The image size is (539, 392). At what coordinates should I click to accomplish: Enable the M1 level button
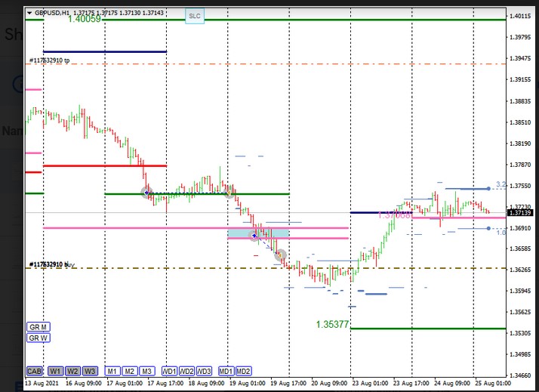(x=112, y=372)
